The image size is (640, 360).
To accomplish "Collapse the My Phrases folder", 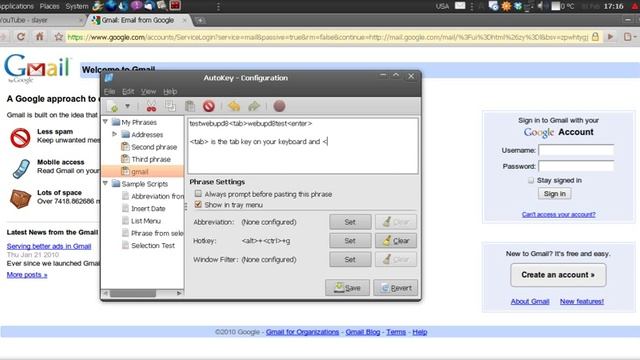I will coord(105,122).
